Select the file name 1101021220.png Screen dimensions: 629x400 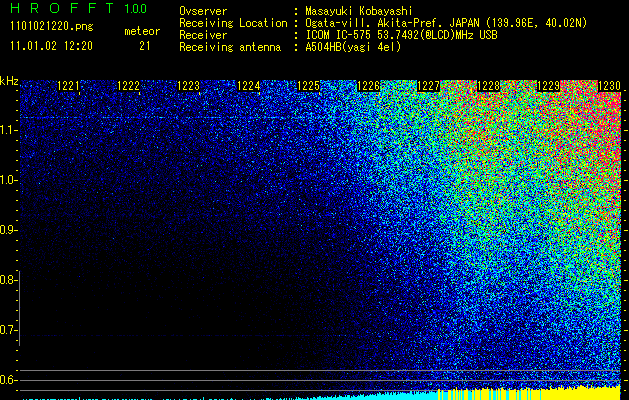52,27
